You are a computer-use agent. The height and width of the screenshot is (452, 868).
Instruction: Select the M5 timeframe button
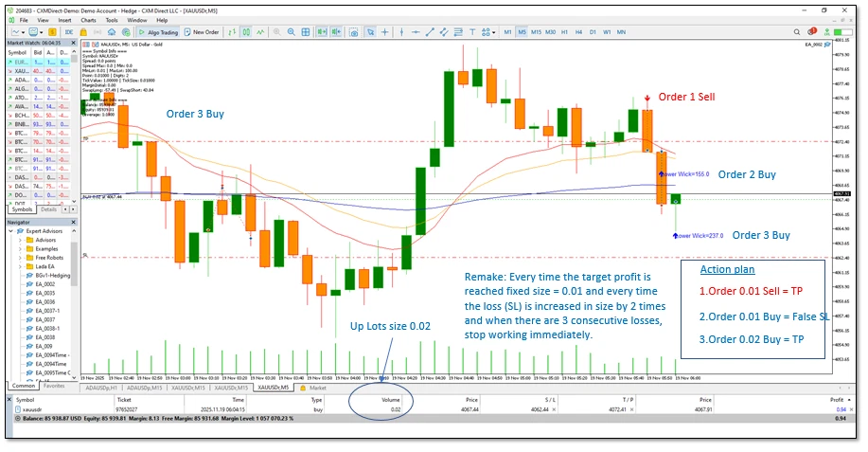tap(522, 32)
